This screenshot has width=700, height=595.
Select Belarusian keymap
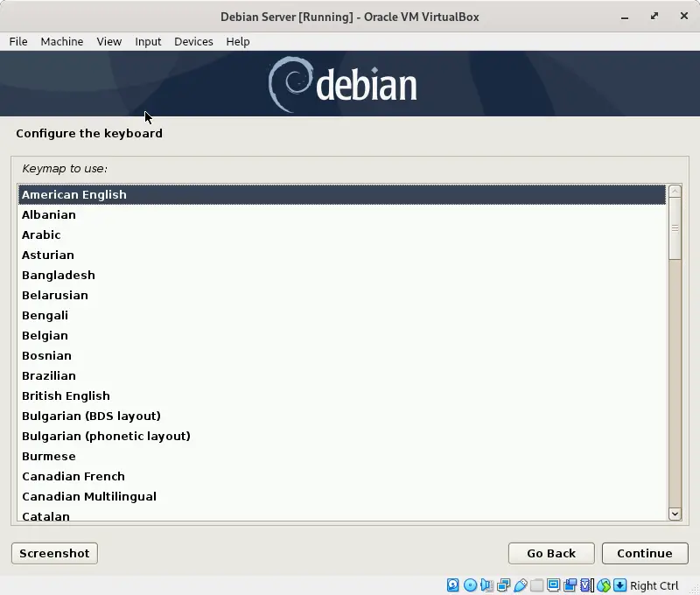coord(342,295)
